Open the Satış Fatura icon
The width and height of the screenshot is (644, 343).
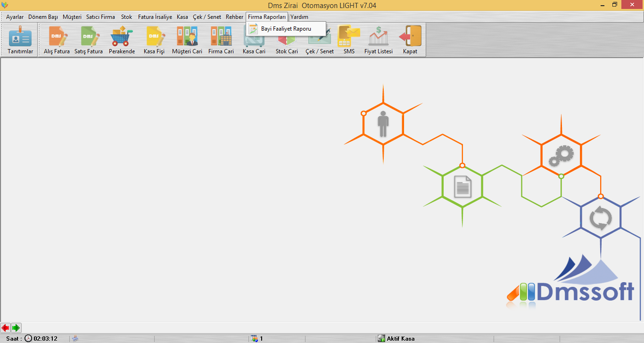[89, 40]
